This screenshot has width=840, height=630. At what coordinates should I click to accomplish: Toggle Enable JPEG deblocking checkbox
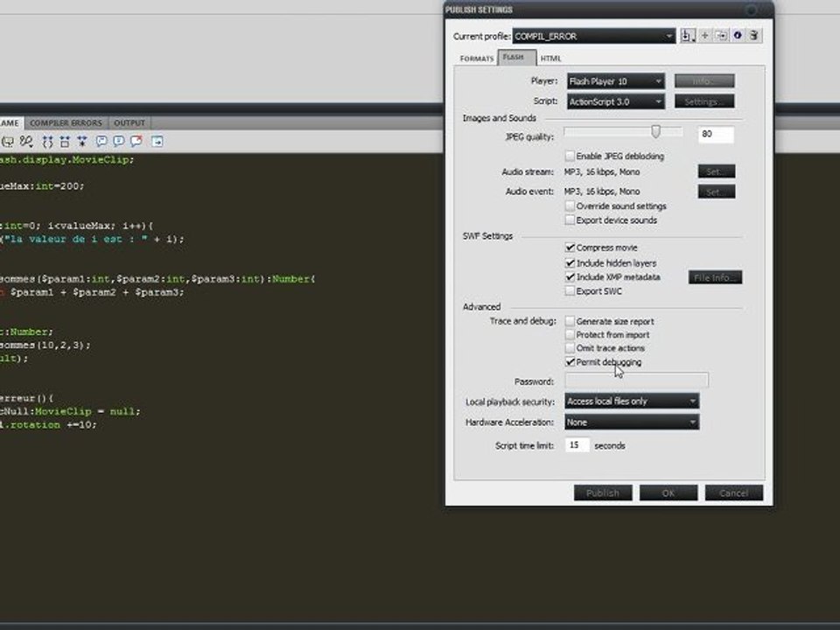(570, 156)
